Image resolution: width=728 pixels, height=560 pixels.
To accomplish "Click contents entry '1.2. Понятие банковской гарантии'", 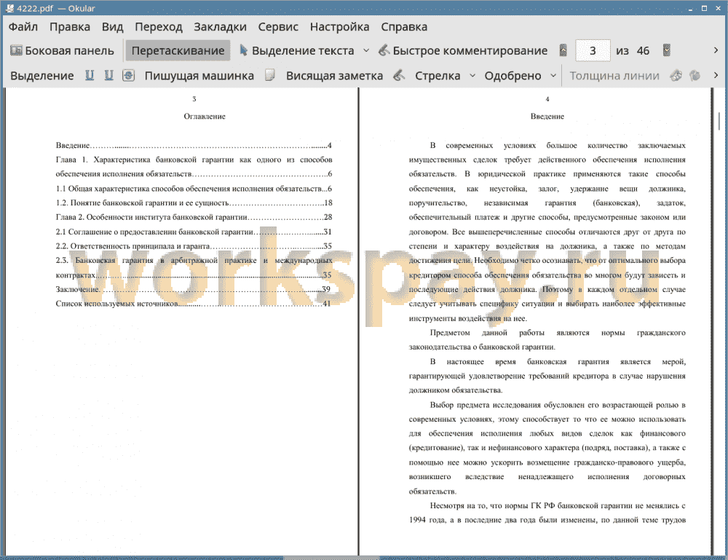I will point(194,203).
